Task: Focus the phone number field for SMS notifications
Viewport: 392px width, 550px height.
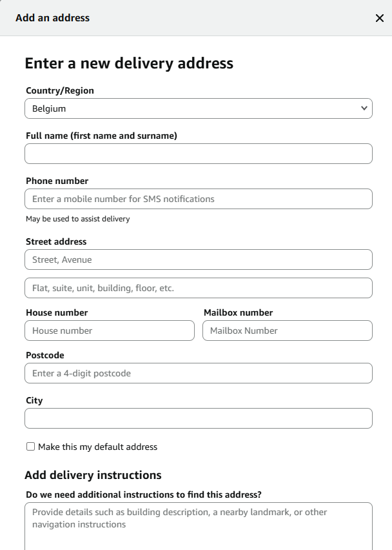Action: coord(199,199)
